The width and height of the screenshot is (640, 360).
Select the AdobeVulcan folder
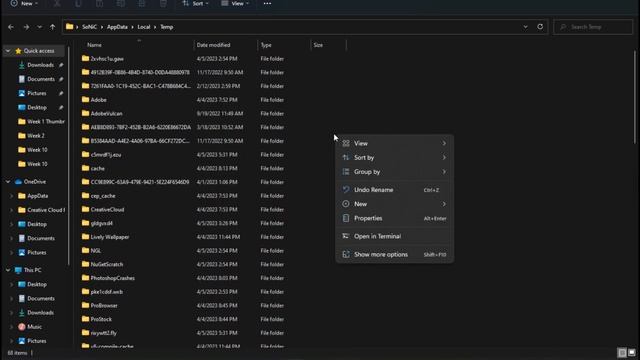pyautogui.click(x=106, y=113)
